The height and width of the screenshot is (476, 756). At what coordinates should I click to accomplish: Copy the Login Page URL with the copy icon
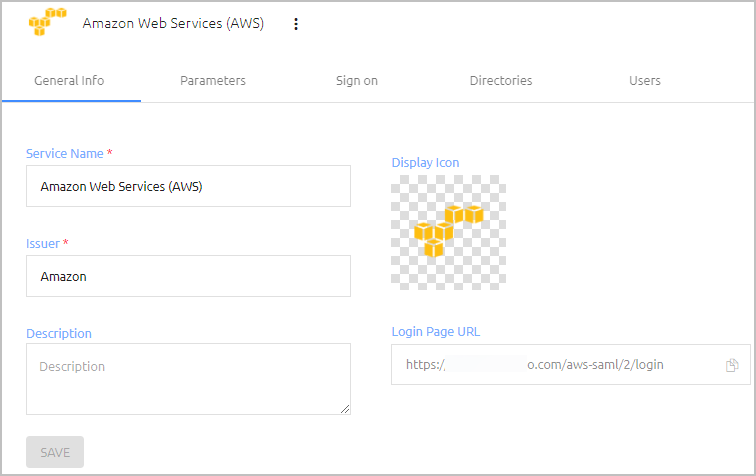[x=732, y=365]
